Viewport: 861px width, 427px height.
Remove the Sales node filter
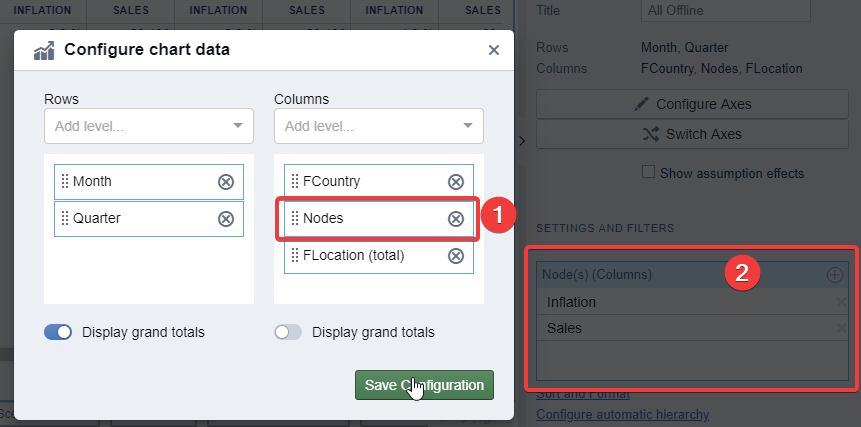tap(843, 328)
